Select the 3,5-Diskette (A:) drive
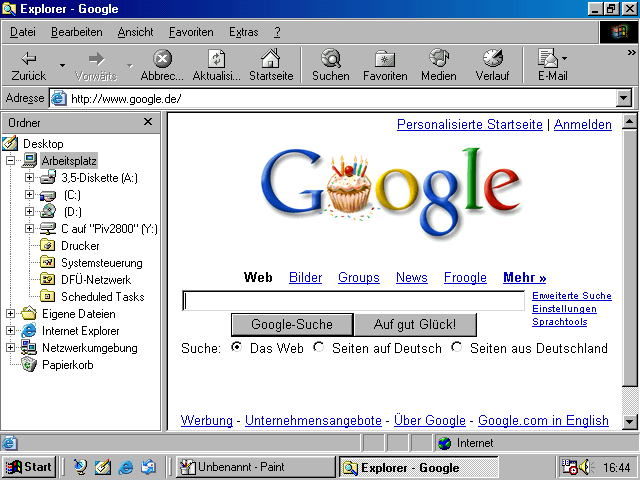This screenshot has height=480, width=640. [99, 178]
